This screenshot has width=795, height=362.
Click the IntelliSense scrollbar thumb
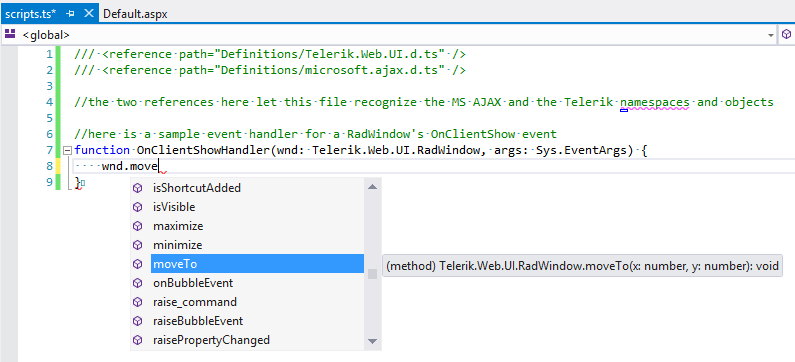click(373, 274)
